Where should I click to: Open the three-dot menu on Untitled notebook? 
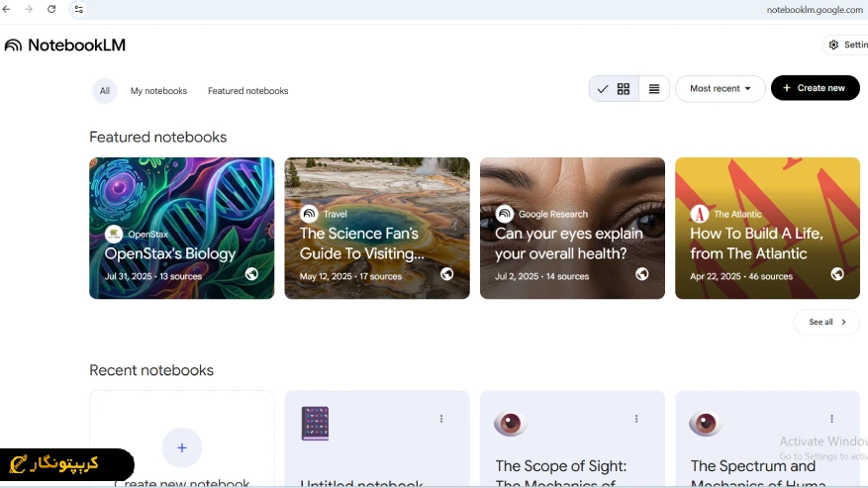coord(441,419)
